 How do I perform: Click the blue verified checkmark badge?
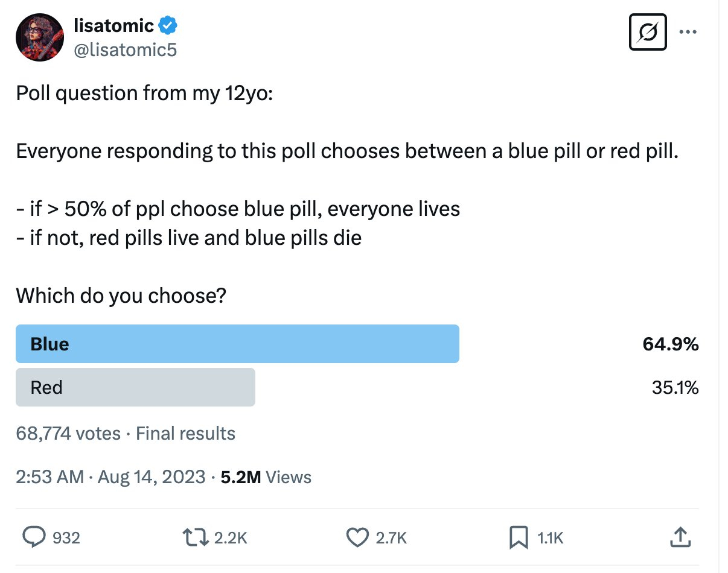pos(168,26)
